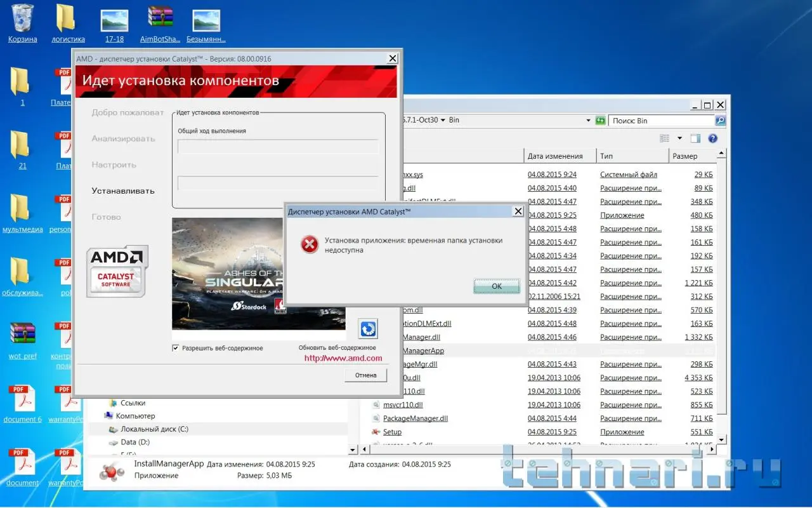Click the file list scrollbar down arrow

723,439
